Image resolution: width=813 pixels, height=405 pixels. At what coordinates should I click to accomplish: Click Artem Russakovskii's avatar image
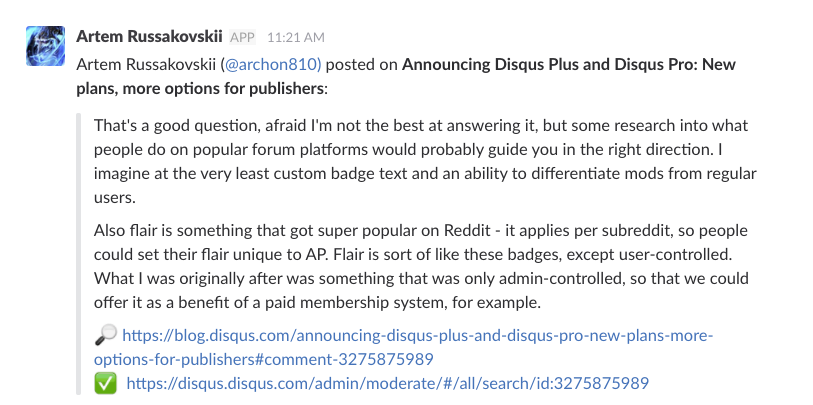(46, 46)
